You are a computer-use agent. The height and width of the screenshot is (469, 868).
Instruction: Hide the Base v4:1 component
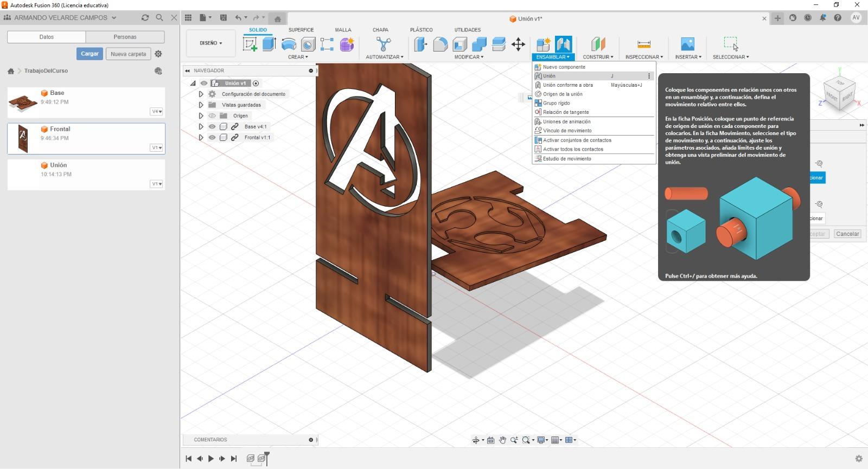click(212, 126)
